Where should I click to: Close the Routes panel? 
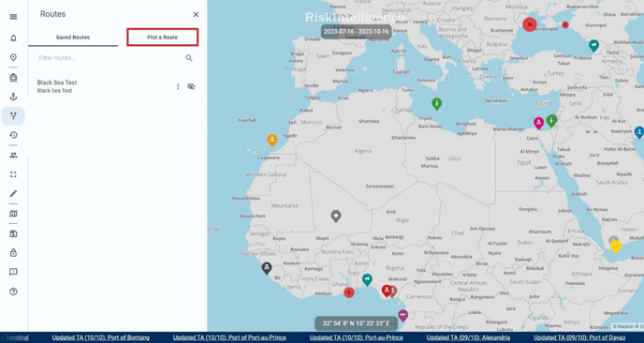pos(196,14)
